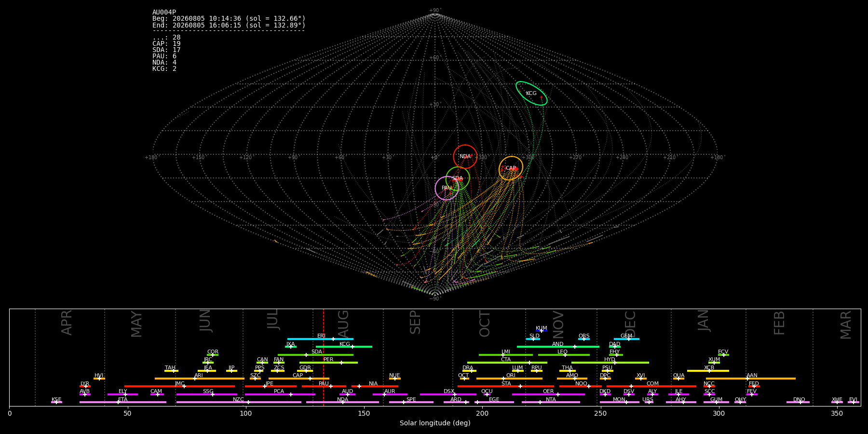Image resolution: width=868 pixels, height=434 pixels.
Task: Click the CAP orange radiant circle
Action: tap(511, 168)
